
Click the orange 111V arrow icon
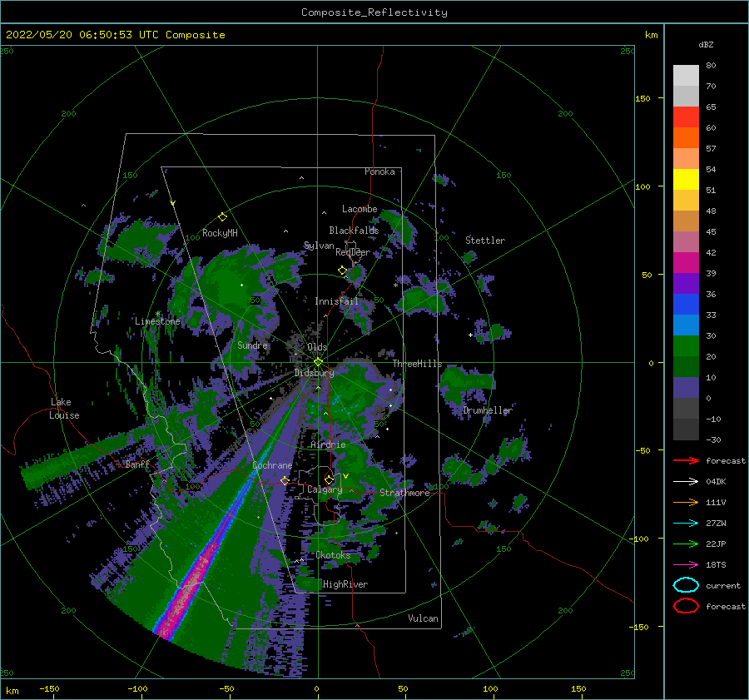[x=686, y=502]
